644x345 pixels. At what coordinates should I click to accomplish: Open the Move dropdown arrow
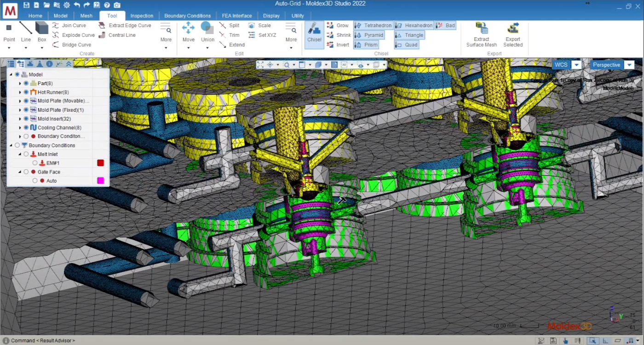pos(188,48)
